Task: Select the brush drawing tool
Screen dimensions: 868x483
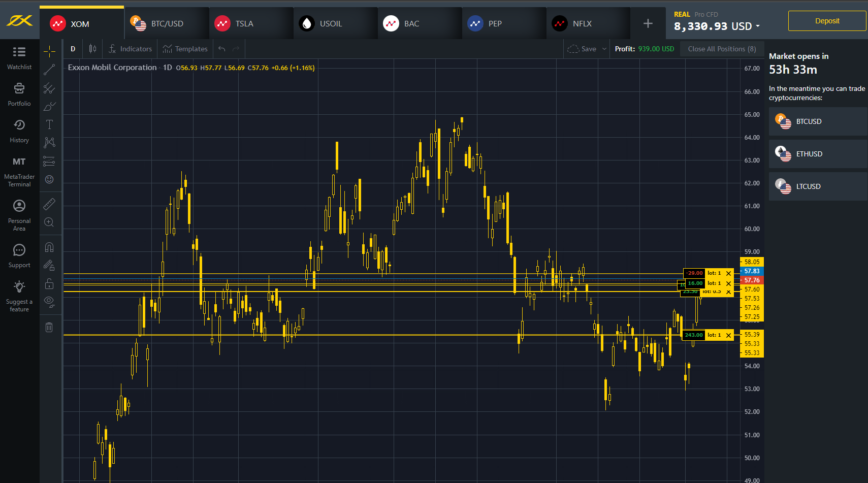Action: pyautogui.click(x=49, y=107)
